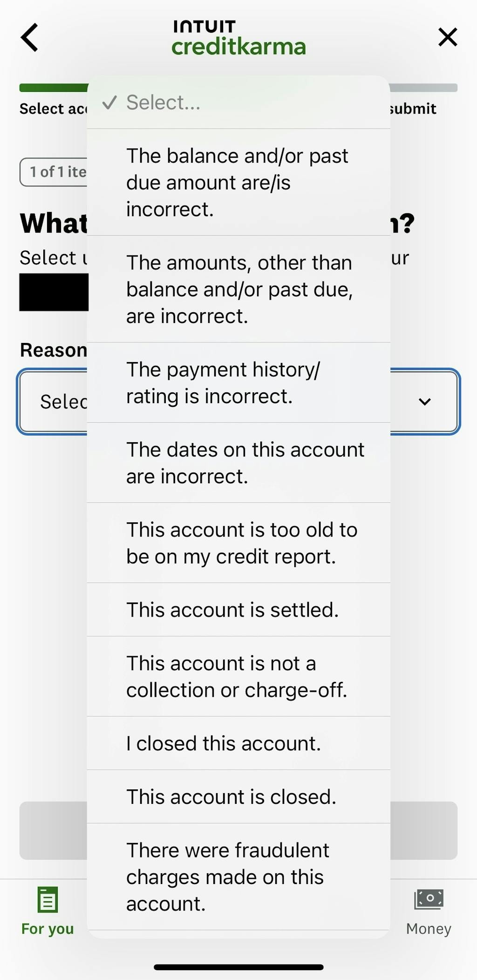Click the green progress bar segment
477x980 pixels.
click(x=54, y=88)
